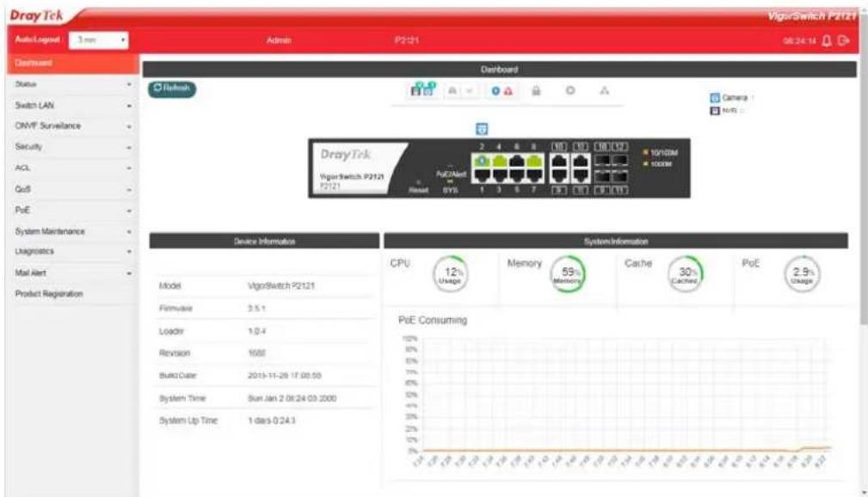Click the blue info counter icon in toolbar
This screenshot has height=497, width=868.
pyautogui.click(x=496, y=91)
